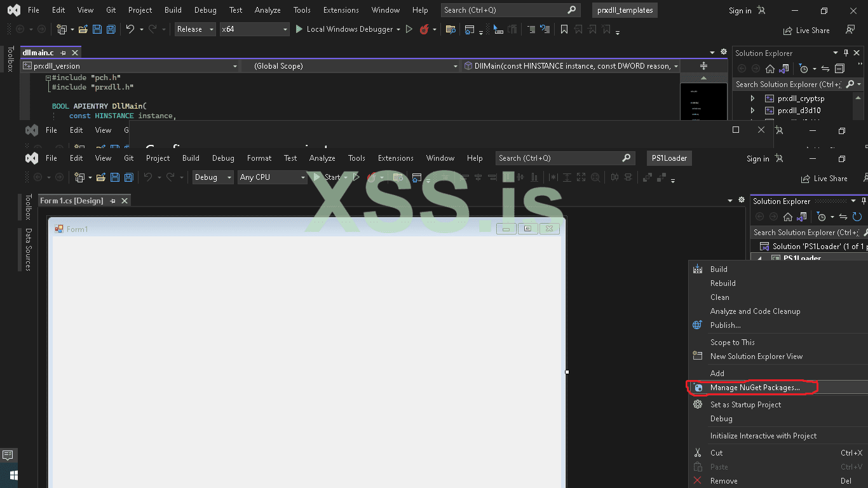This screenshot has width=868, height=488.
Task: Click the Hot Reload flame icon
Action: coord(424,29)
